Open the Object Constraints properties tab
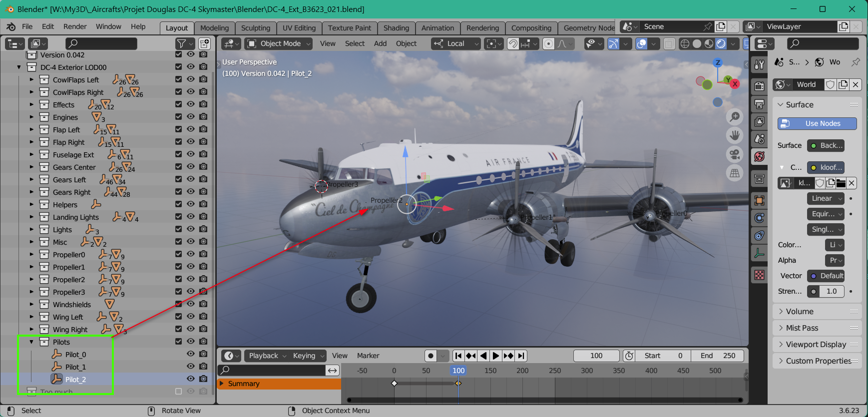 click(x=759, y=235)
